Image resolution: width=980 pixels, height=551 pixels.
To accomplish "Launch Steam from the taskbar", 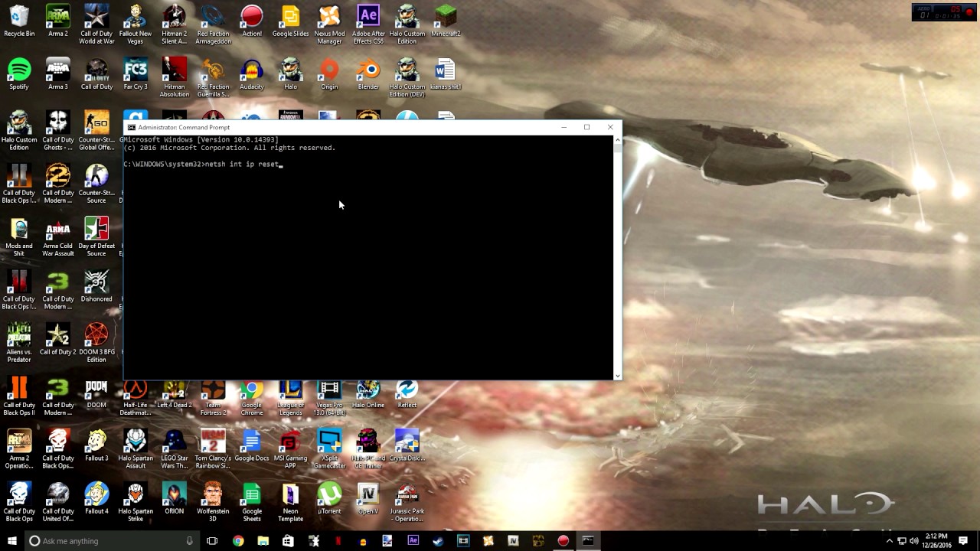I will tap(437, 541).
